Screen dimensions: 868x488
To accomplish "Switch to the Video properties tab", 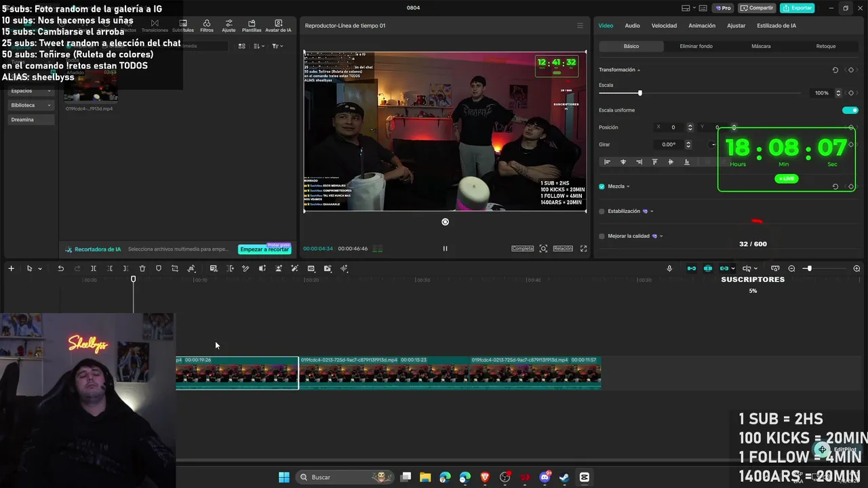I will (606, 26).
